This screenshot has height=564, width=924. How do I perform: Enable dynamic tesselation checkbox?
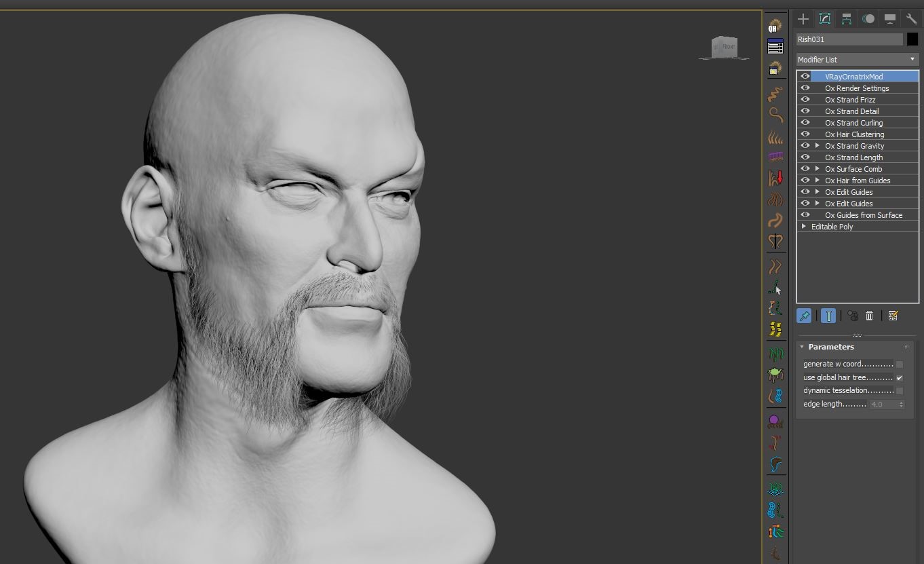point(900,391)
